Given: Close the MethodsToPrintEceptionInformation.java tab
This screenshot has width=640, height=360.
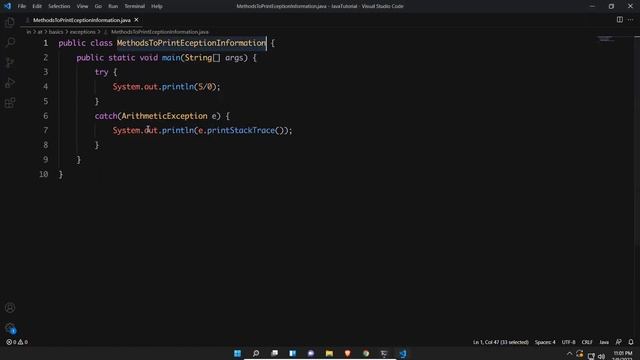Looking at the screenshot, I should [136, 20].
